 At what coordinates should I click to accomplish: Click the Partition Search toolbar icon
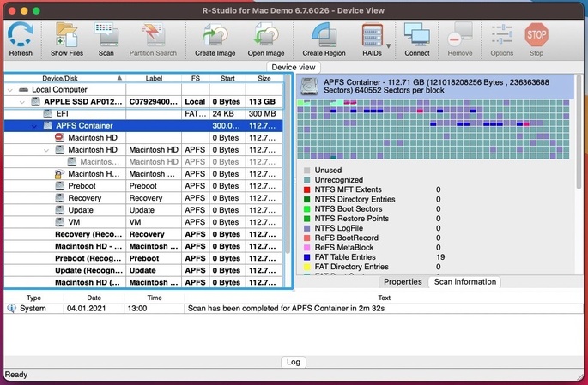[x=153, y=34]
